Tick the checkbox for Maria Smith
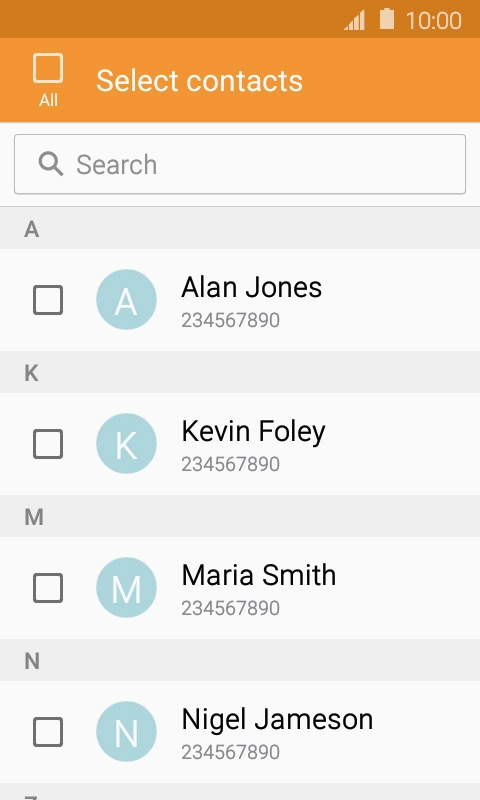This screenshot has height=800, width=480. click(48, 588)
